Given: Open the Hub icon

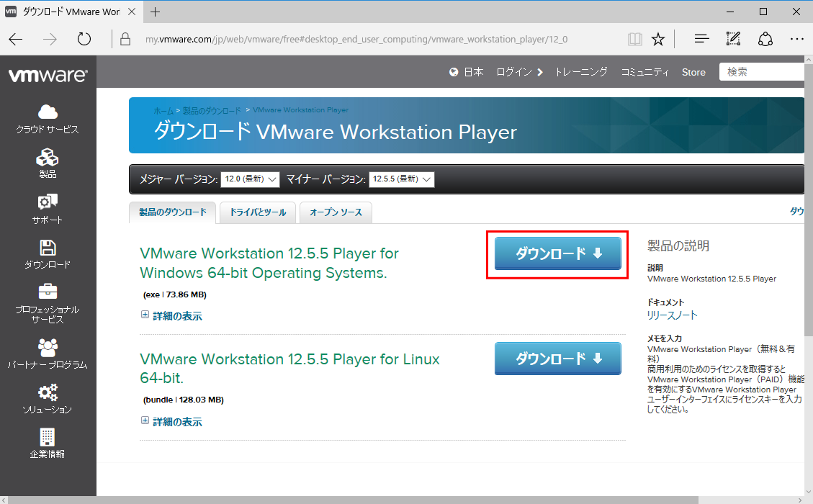Looking at the screenshot, I should click(x=701, y=39).
